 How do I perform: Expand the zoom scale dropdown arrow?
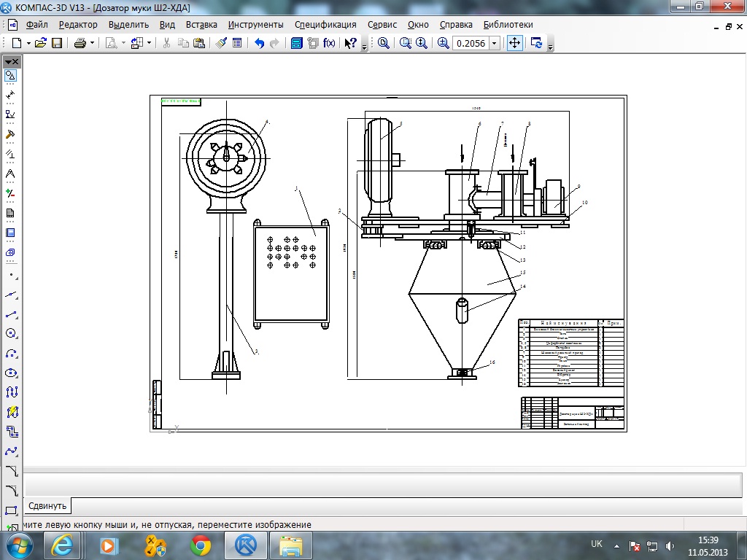(x=494, y=43)
